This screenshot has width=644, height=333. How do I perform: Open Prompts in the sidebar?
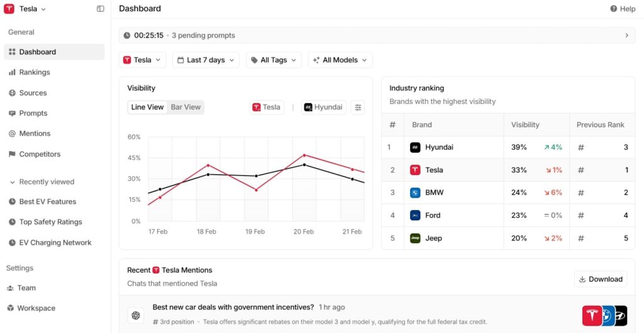point(33,113)
